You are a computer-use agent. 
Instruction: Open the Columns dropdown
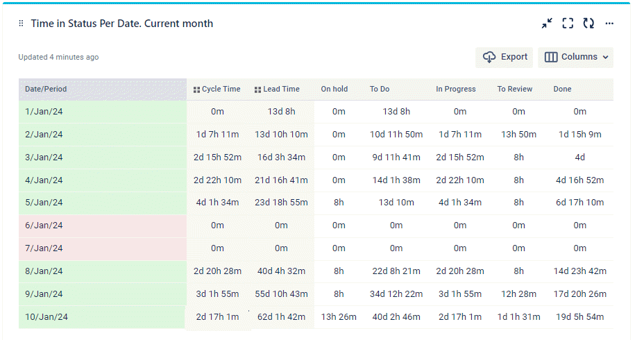[575, 58]
